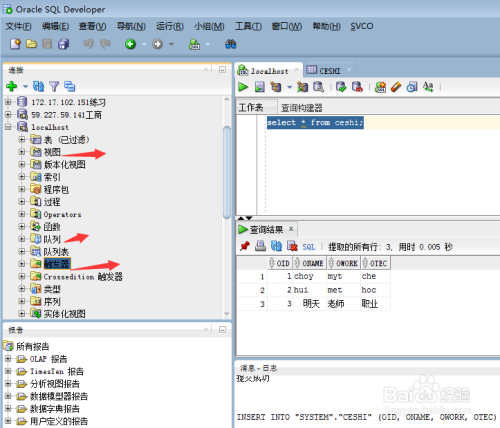Click the SQL History icon

412,87
